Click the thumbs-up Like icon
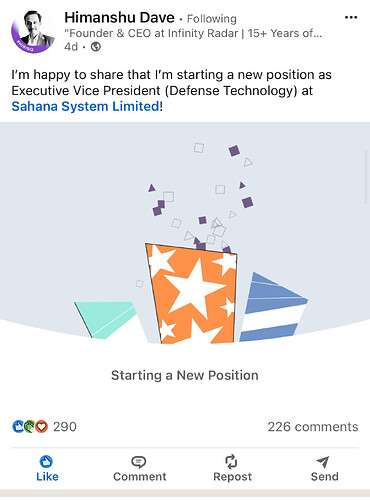 pos(46,462)
